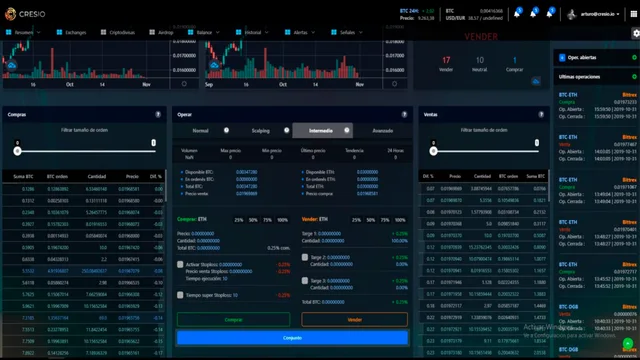Open help icon in Operar panel header

404,114
